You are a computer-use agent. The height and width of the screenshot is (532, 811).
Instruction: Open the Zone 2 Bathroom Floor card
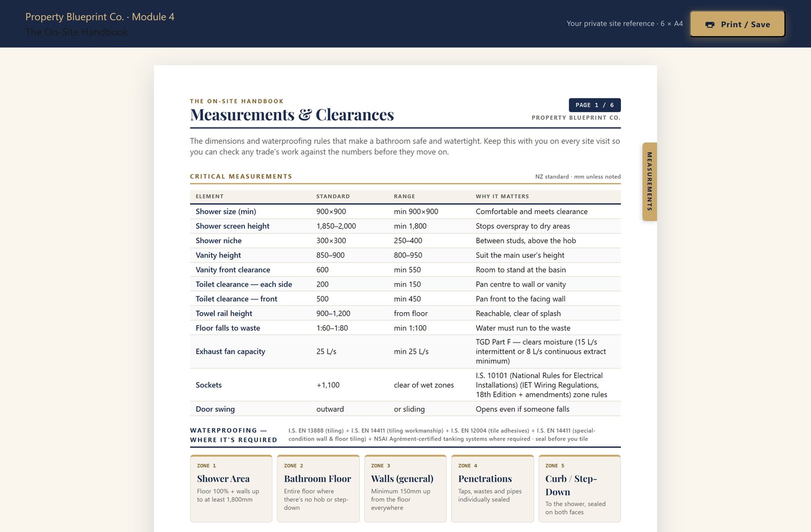pos(318,488)
